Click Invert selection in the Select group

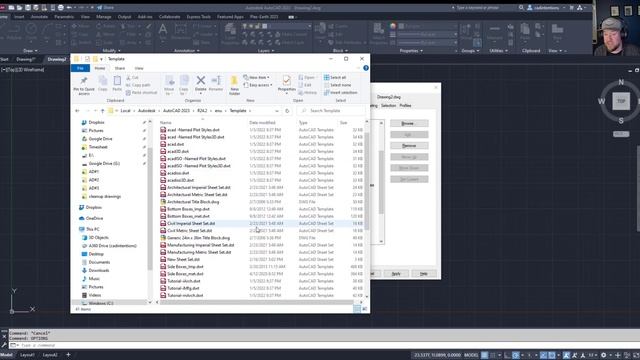pyautogui.click(x=341, y=93)
